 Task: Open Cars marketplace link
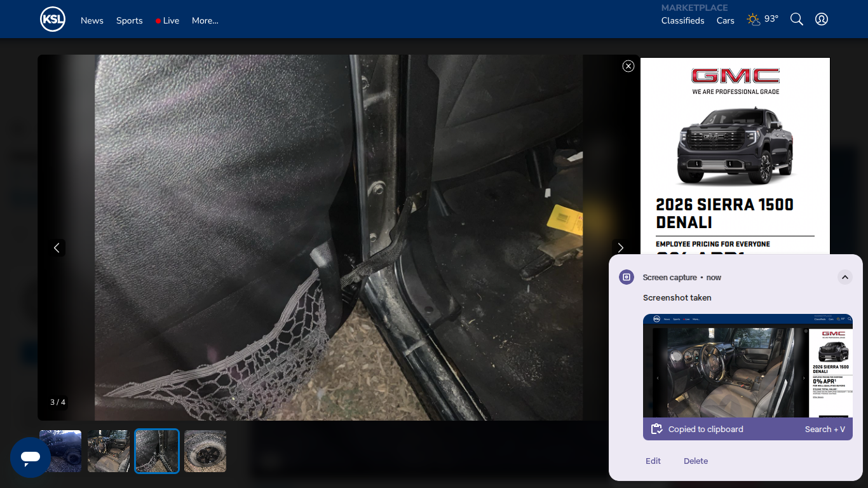(725, 20)
